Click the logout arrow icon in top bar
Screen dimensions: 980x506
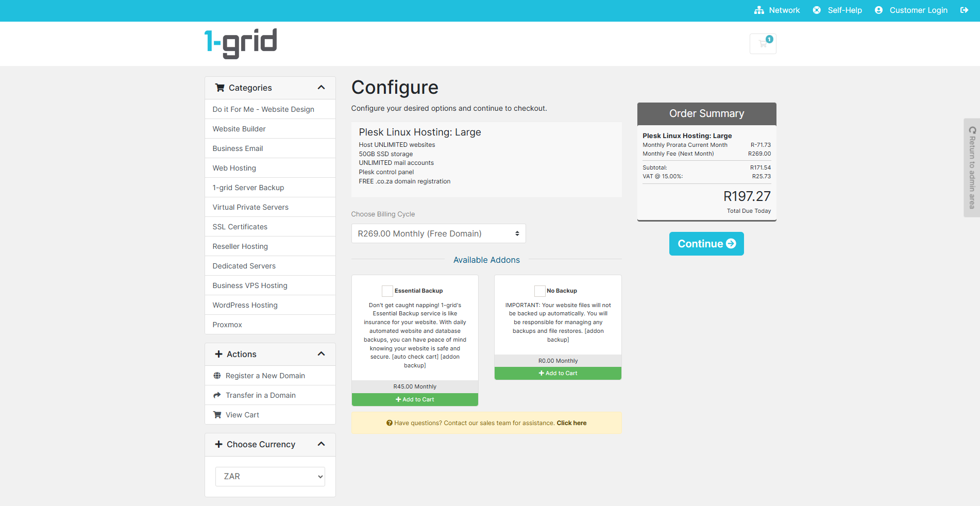964,10
